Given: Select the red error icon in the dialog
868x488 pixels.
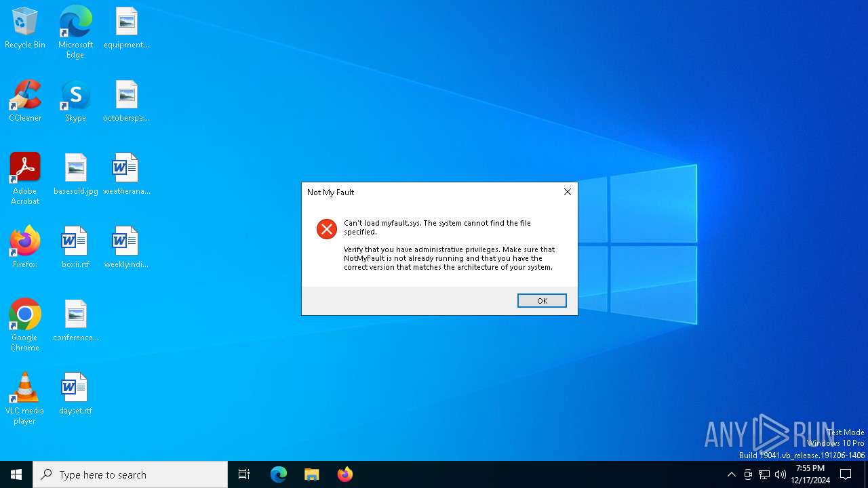Looking at the screenshot, I should (327, 229).
